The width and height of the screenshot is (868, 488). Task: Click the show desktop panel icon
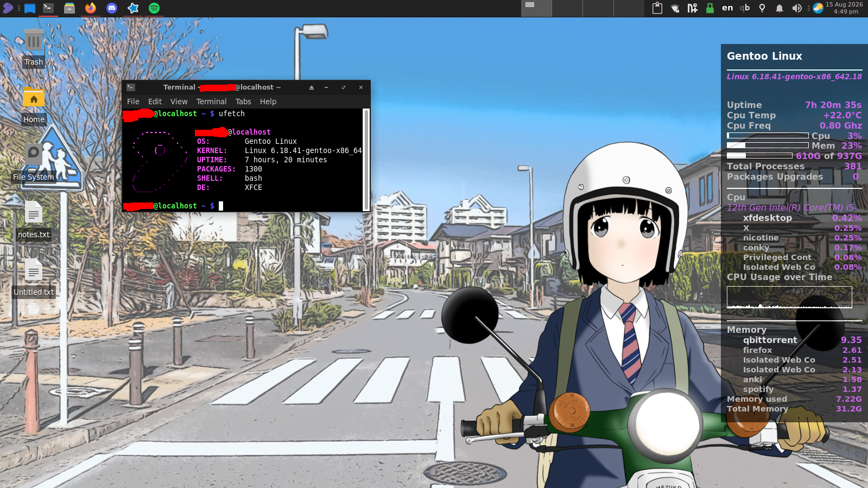30,8
